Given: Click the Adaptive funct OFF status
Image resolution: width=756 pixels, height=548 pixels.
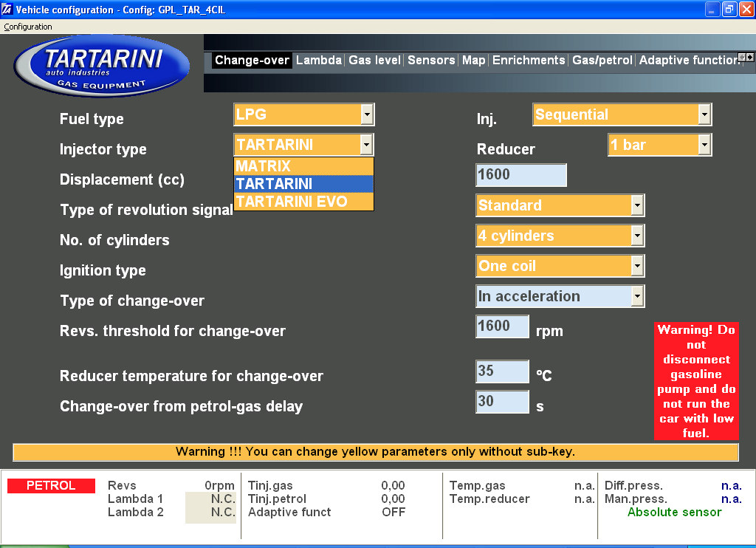Looking at the screenshot, I should tap(394, 513).
